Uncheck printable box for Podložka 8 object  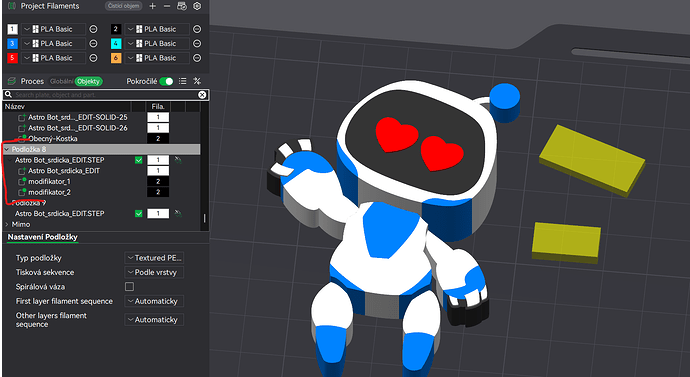coord(139,160)
